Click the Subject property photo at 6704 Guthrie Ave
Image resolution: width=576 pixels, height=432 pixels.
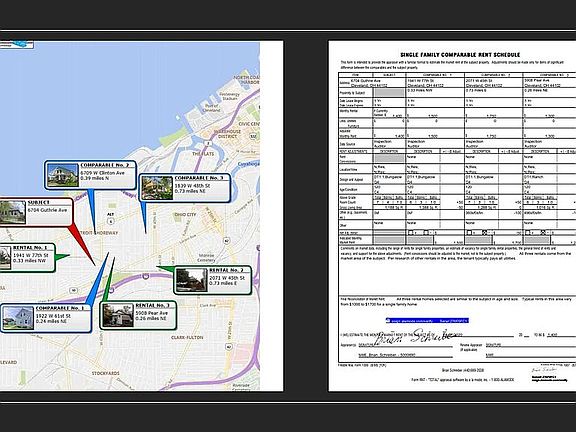pos(12,212)
